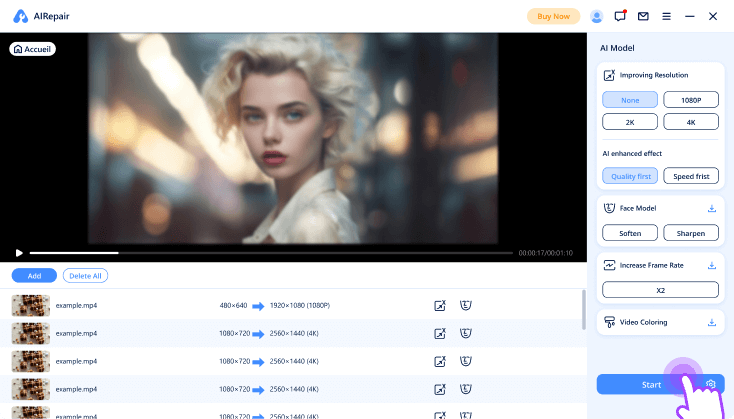This screenshot has width=734, height=419.
Task: Click the Buy Now button
Action: [553, 16]
